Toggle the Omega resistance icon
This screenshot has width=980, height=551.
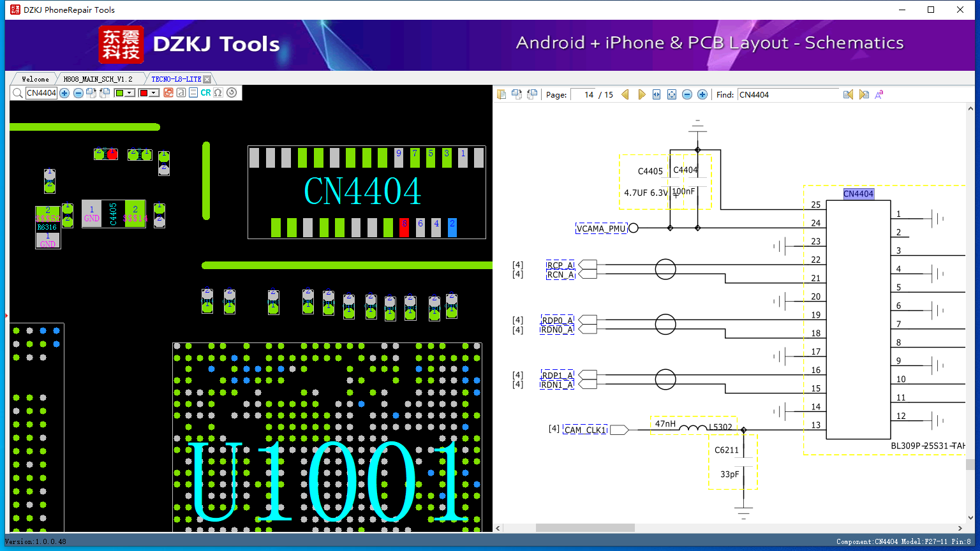218,93
